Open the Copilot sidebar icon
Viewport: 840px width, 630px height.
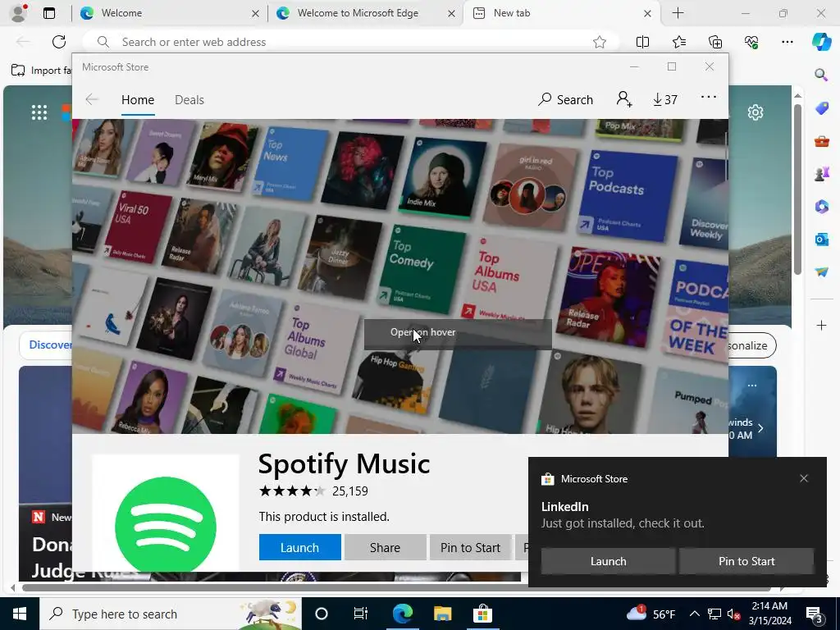[821, 42]
